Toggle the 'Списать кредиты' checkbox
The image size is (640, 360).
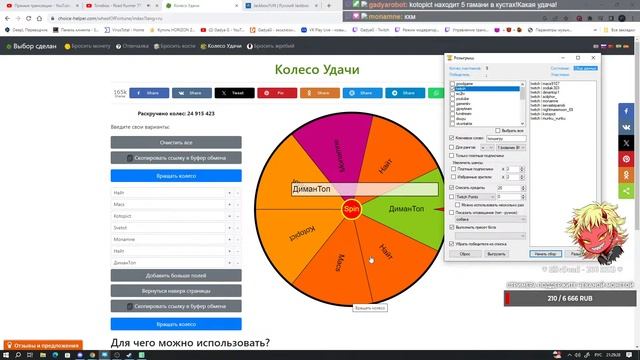point(451,188)
